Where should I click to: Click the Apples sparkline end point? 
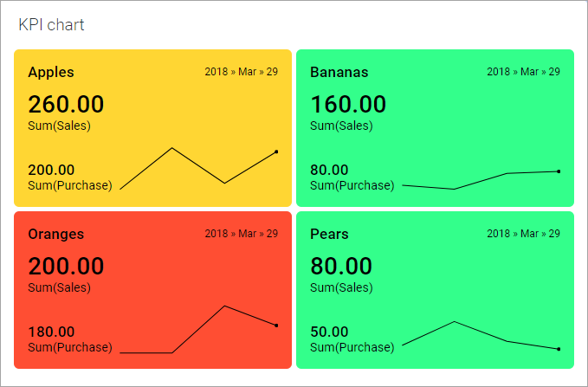coord(276,152)
